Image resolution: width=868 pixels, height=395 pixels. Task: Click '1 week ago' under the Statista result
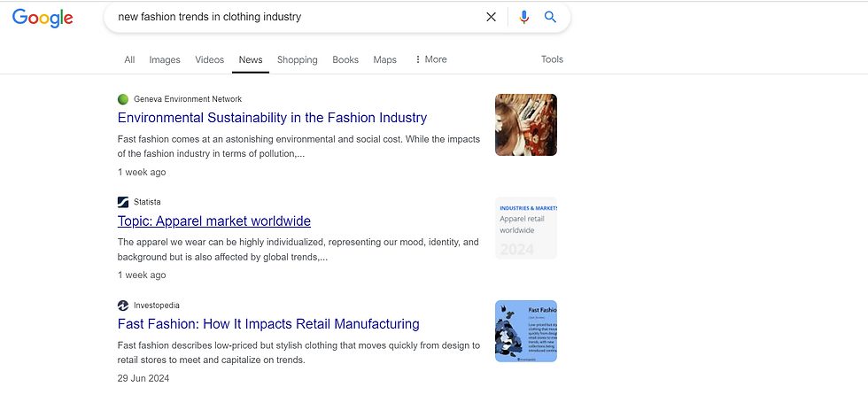click(x=142, y=275)
